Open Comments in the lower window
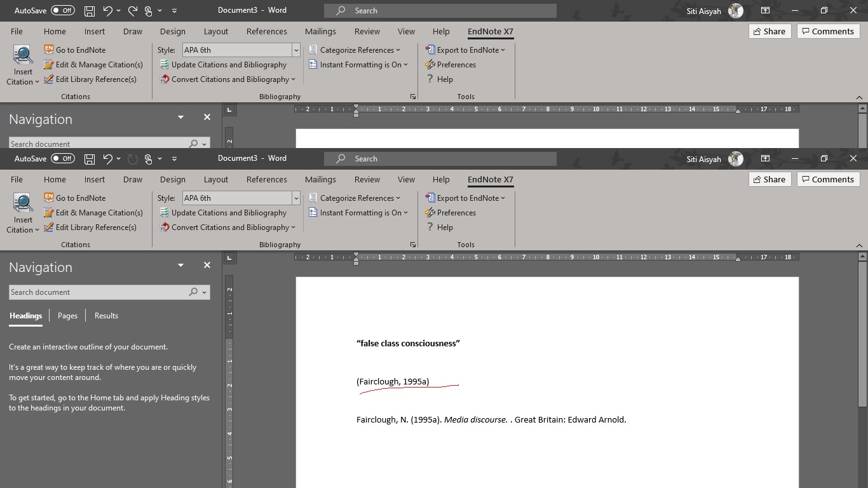Screen dimensions: 868x488 click(x=828, y=180)
